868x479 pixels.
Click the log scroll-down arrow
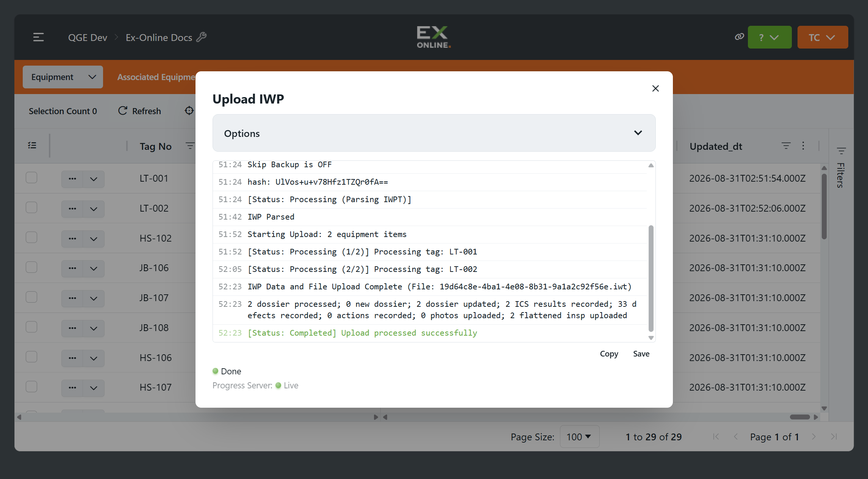click(651, 338)
